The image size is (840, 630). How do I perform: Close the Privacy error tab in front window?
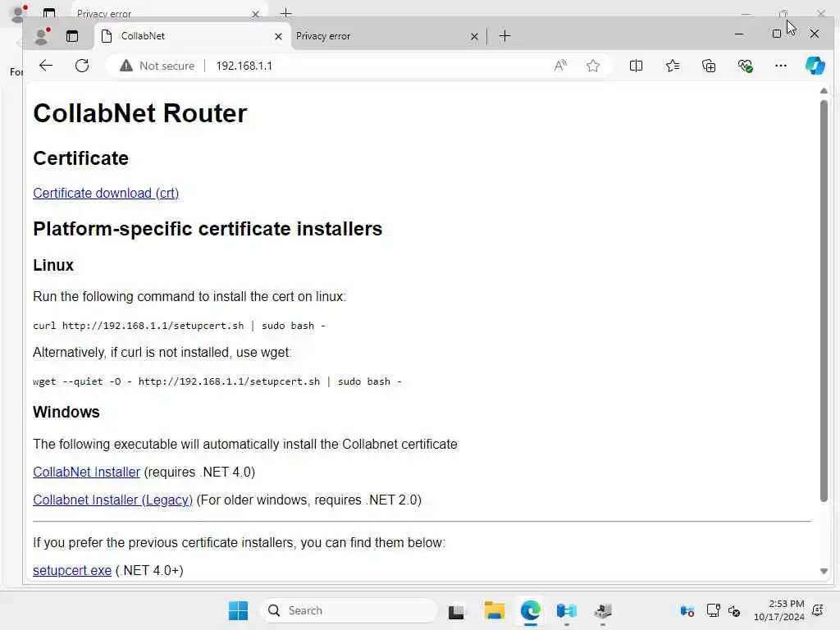(474, 36)
